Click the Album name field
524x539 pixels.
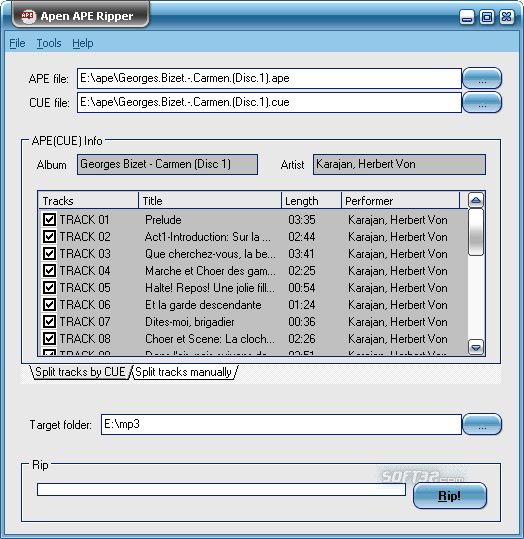click(x=167, y=164)
